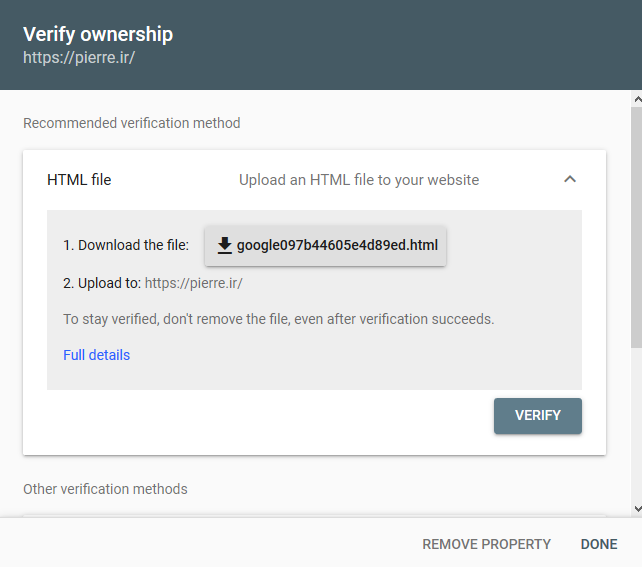Click REMOVE PROPERTY at the bottom
The image size is (642, 567).
[486, 544]
